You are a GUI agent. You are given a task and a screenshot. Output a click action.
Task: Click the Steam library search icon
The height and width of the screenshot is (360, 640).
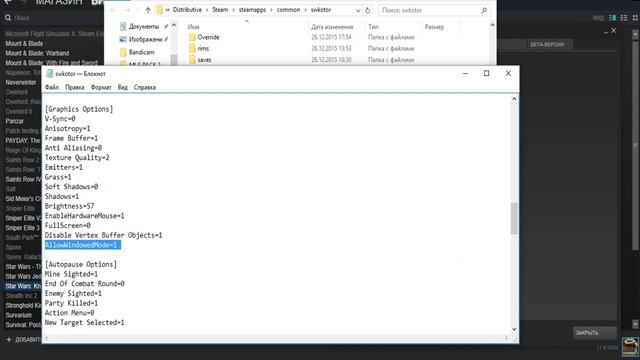8,18
